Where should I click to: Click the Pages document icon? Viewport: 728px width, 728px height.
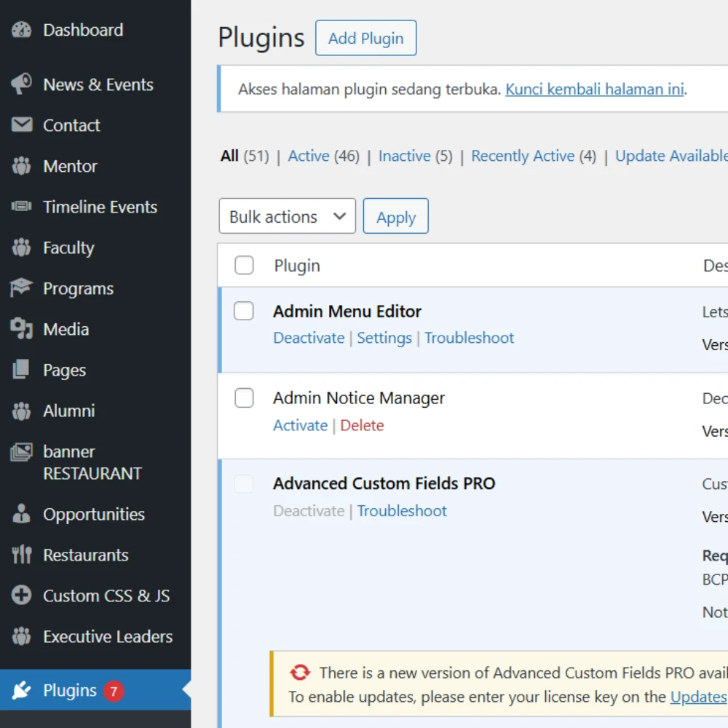tap(22, 370)
